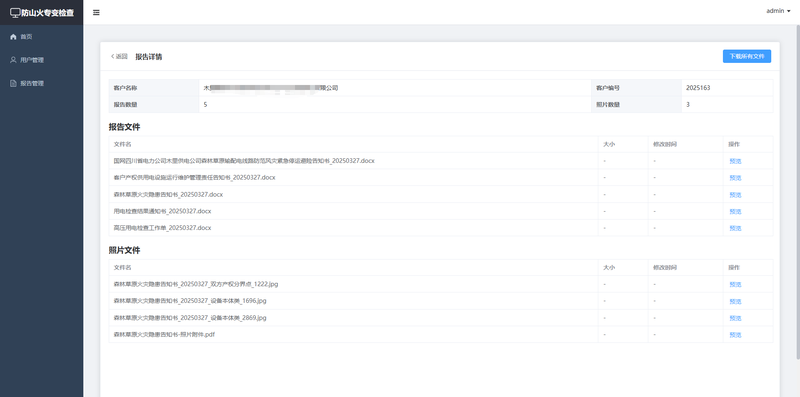The image size is (800, 397).
Task: Preview 森林草原火灾隐患告知书_20250327.docx
Action: point(735,195)
